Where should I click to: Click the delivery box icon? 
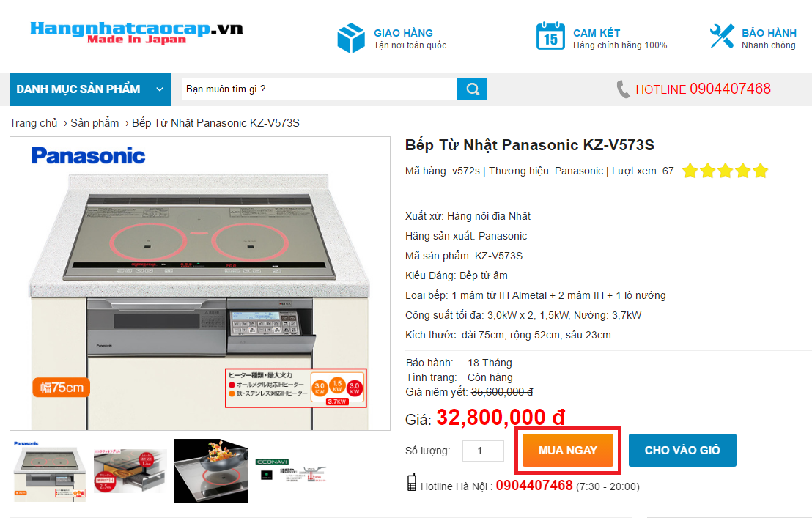pyautogui.click(x=351, y=38)
